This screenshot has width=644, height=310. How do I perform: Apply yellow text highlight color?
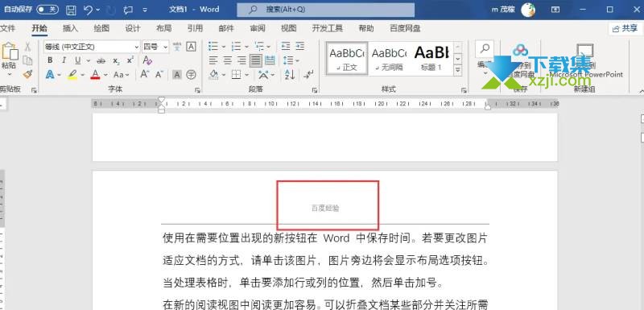click(x=72, y=75)
